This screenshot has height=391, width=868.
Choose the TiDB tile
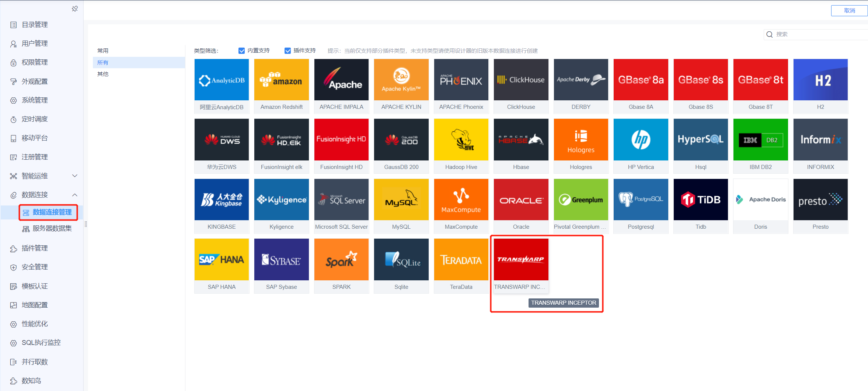coord(701,206)
